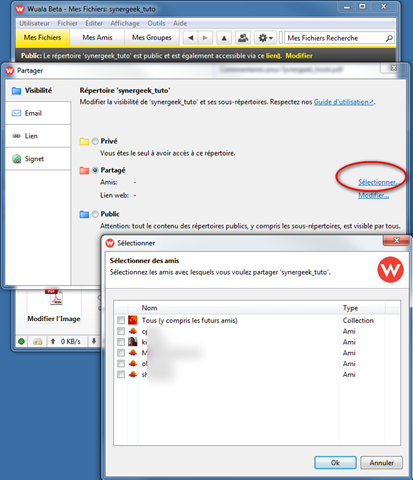Open the Editer menu
The width and height of the screenshot is (413, 480).
pyautogui.click(x=94, y=23)
